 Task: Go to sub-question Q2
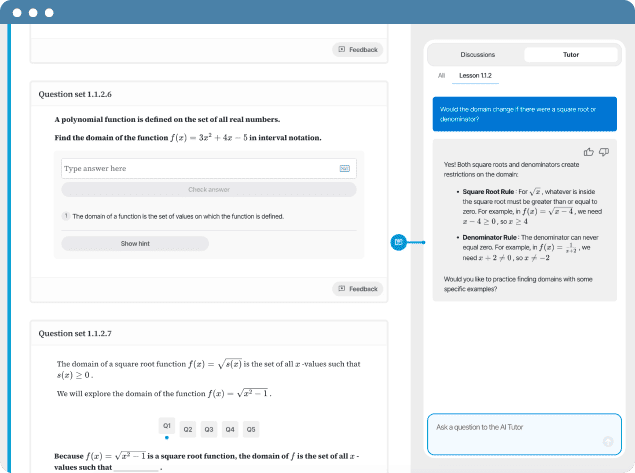pyautogui.click(x=187, y=429)
